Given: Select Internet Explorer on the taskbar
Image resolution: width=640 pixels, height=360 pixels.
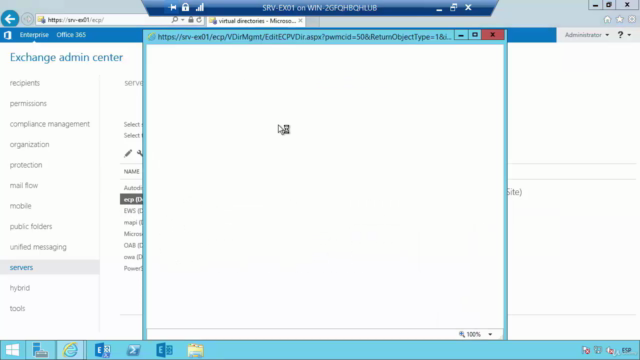Looking at the screenshot, I should [70, 350].
